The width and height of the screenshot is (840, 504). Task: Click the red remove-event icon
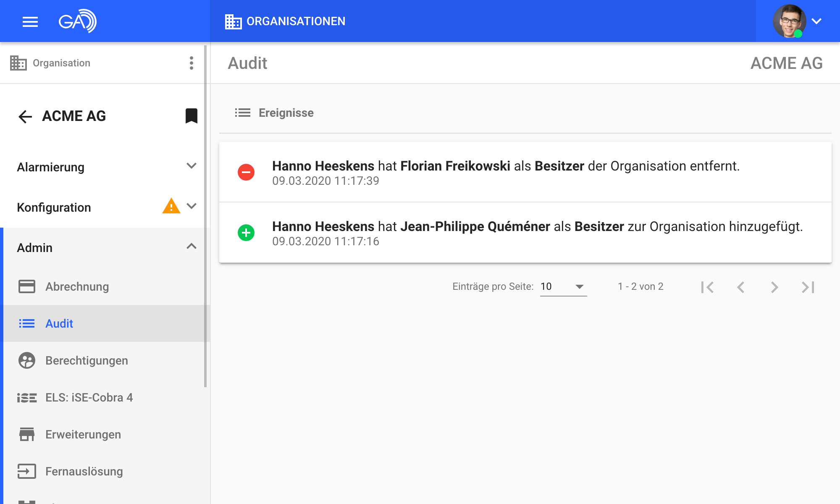246,172
